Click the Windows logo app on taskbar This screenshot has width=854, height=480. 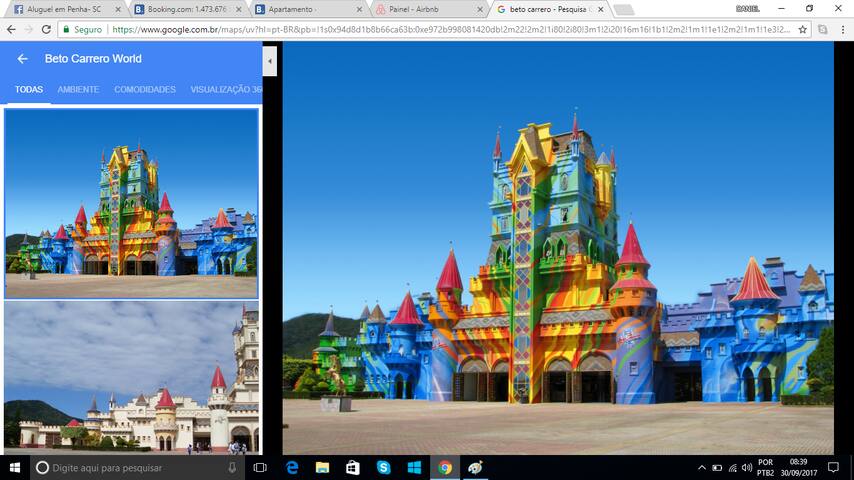414,467
